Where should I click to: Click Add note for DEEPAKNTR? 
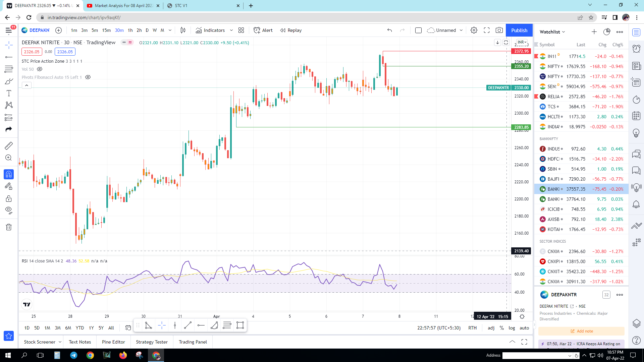click(582, 331)
